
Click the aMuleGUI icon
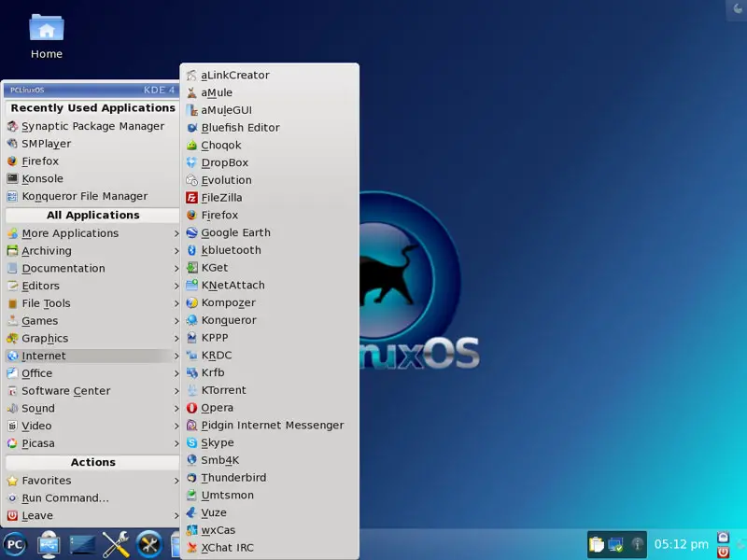coord(191,110)
